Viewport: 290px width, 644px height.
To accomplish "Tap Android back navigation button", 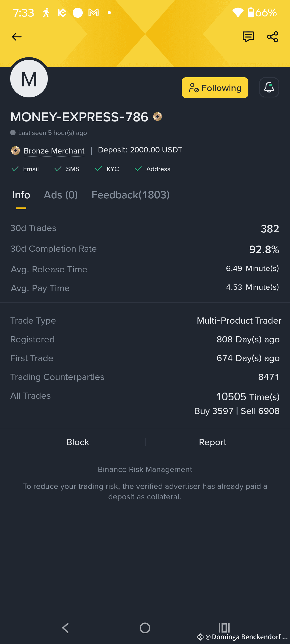I will tap(66, 628).
